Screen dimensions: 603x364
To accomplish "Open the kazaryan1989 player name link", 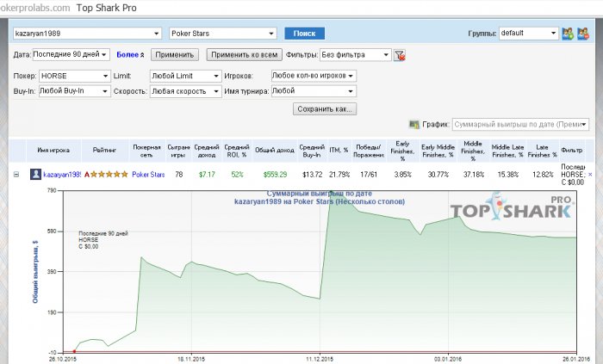I will tap(62, 175).
